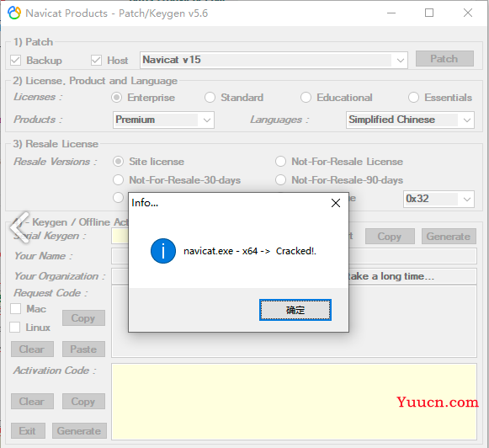Tick the Linux checkbox

point(14,328)
